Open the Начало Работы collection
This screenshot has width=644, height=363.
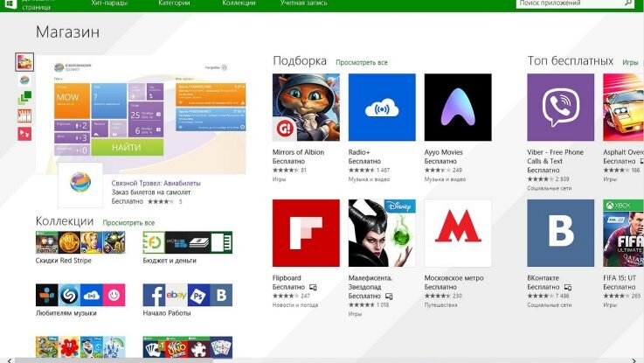(188, 300)
